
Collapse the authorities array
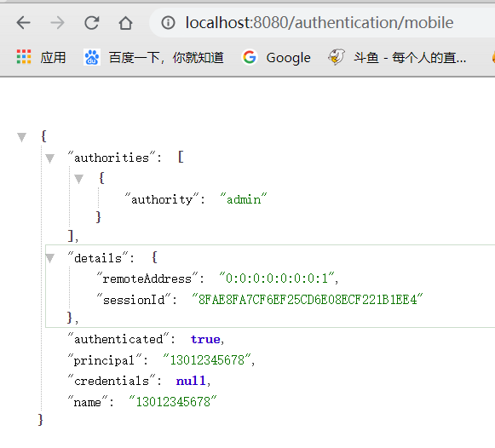pyautogui.click(x=50, y=158)
